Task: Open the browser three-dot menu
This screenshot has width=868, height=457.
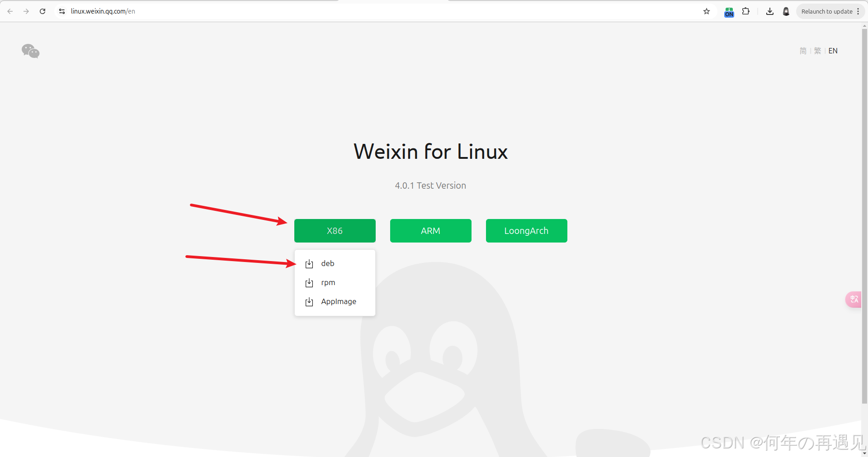Action: coord(858,11)
